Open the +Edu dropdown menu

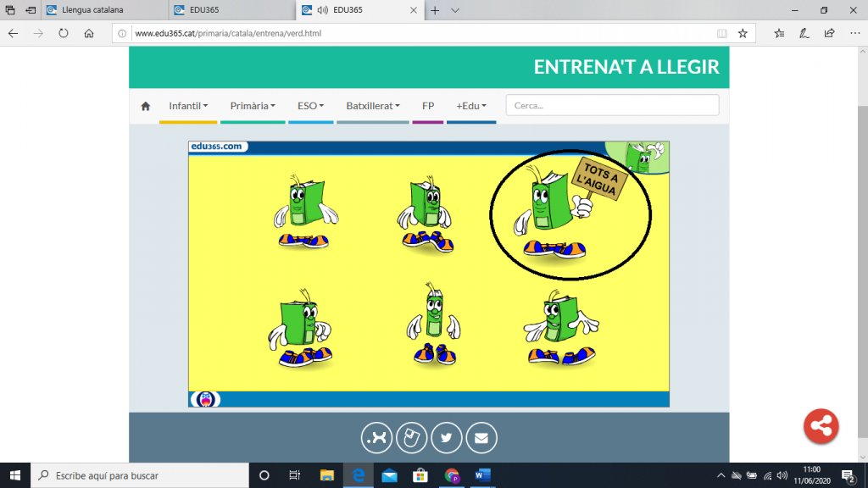click(471, 106)
